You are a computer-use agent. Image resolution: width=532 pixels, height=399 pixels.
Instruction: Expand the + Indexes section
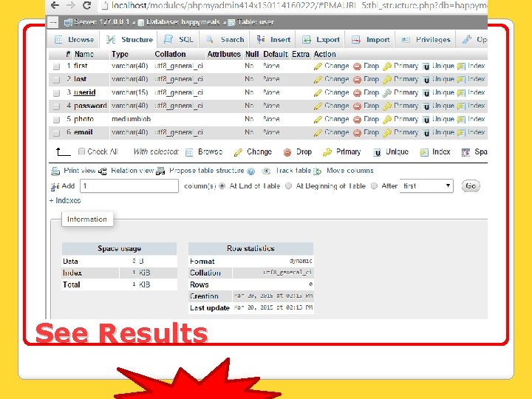coord(65,200)
